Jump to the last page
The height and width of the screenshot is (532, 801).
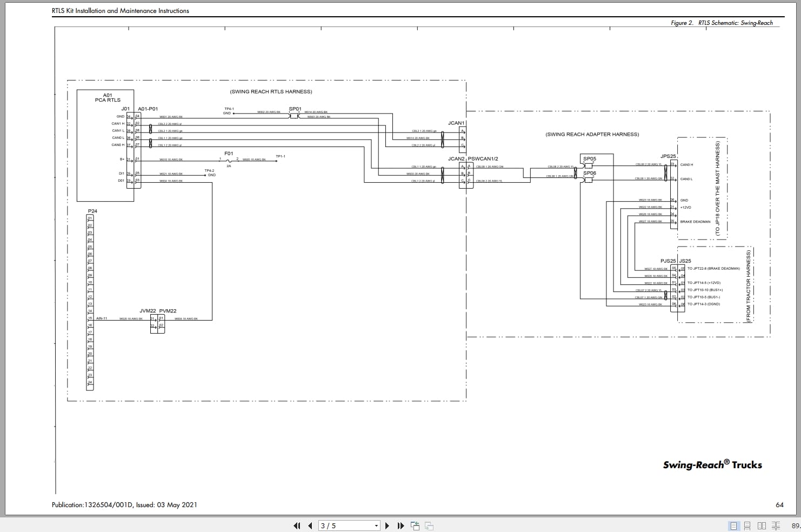click(401, 526)
